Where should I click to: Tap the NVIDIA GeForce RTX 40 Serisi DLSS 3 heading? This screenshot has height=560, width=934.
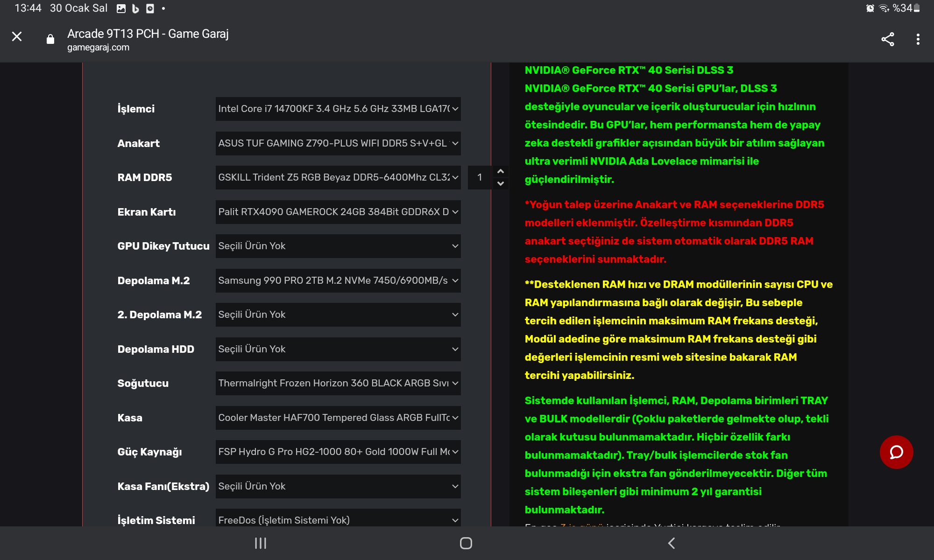coord(629,70)
